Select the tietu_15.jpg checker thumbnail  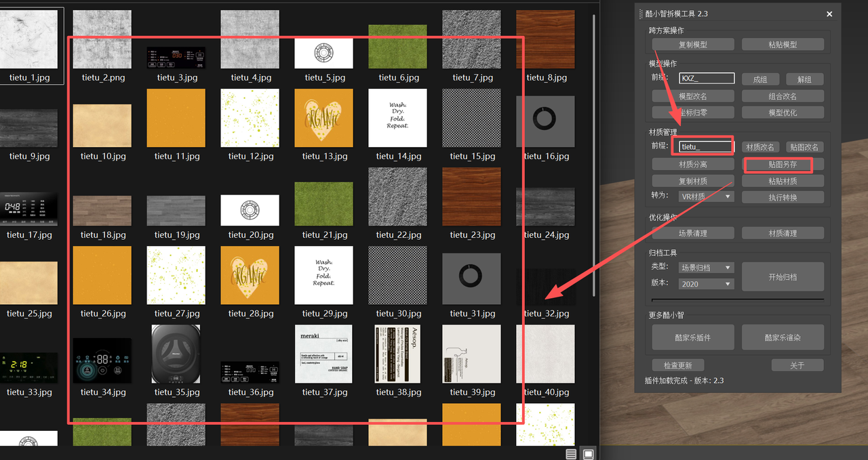click(471, 118)
